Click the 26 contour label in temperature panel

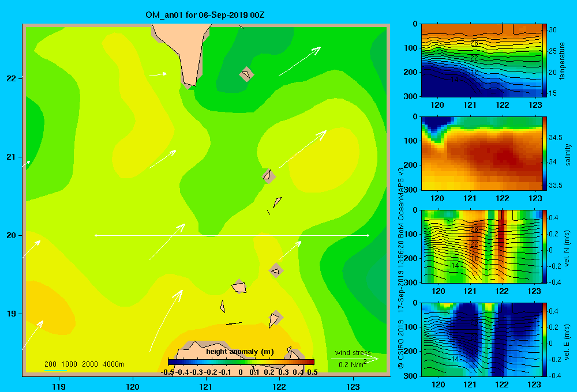pyautogui.click(x=474, y=43)
